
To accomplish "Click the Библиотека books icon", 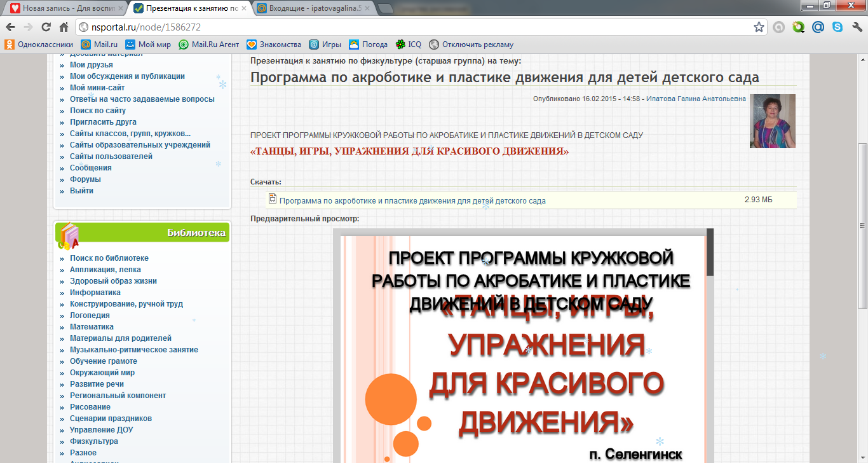I will pos(68,235).
